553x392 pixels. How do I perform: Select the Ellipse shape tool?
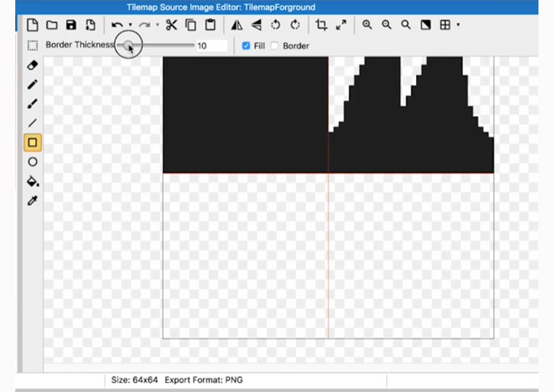(33, 162)
